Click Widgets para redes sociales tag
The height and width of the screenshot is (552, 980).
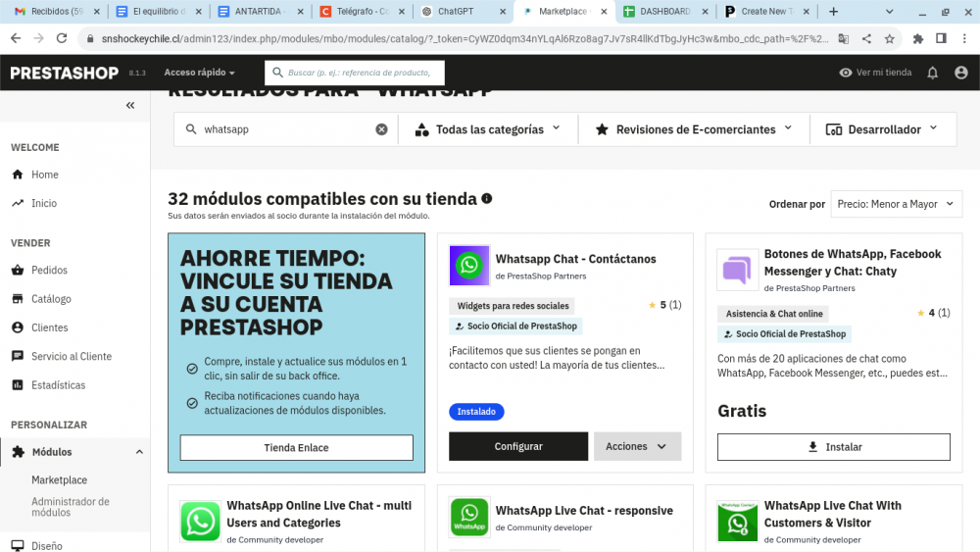tap(513, 306)
